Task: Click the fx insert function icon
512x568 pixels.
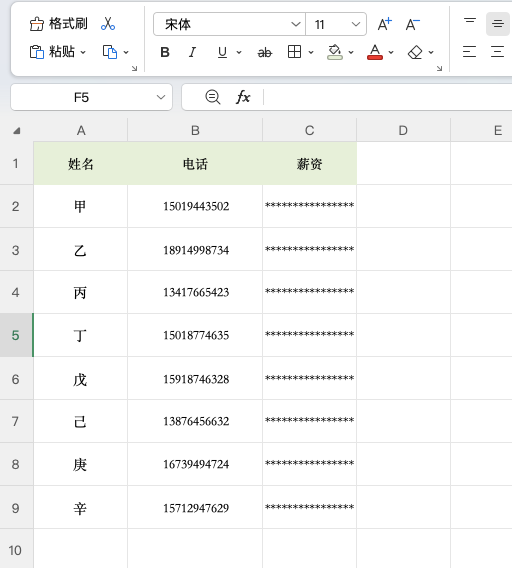Action: pos(243,97)
